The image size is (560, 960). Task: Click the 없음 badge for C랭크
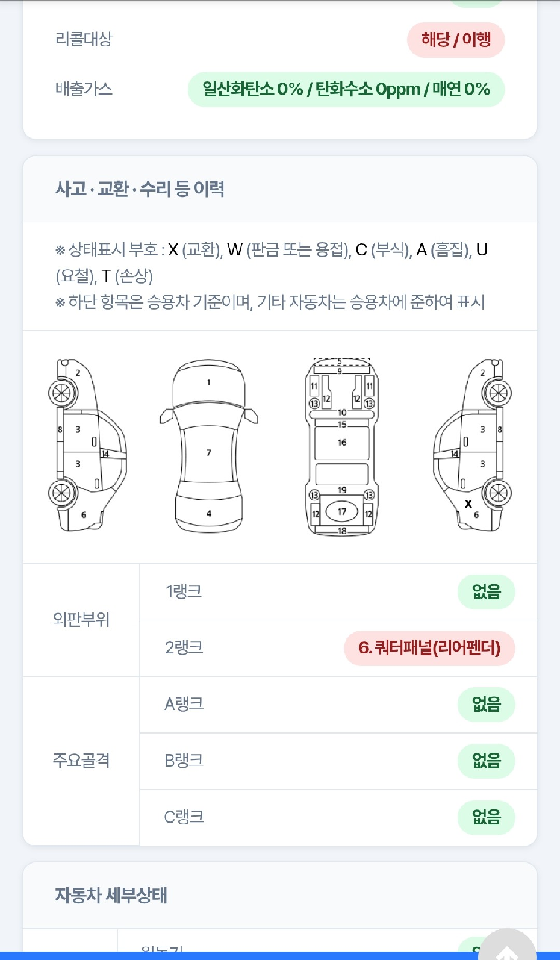[x=487, y=817]
